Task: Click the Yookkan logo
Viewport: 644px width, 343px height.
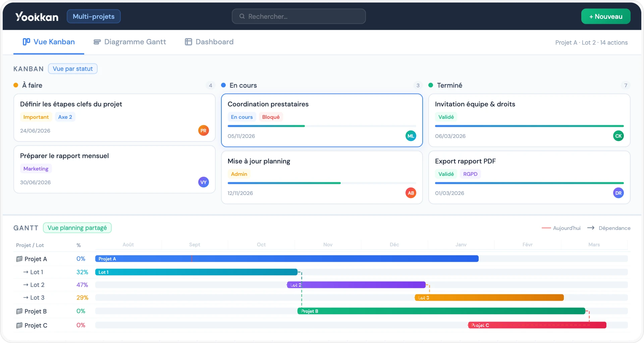Action: (37, 16)
